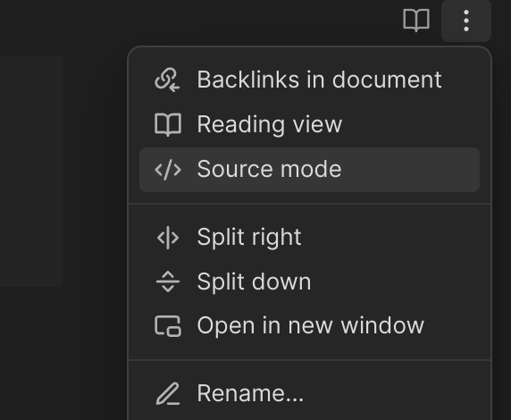
Task: Click the Split down arrows icon
Action: tap(168, 281)
